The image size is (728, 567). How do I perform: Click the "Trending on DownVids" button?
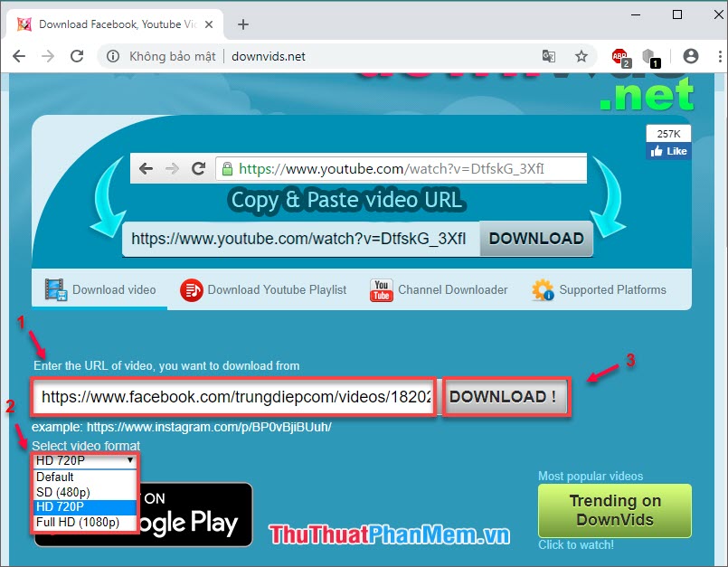pos(614,510)
